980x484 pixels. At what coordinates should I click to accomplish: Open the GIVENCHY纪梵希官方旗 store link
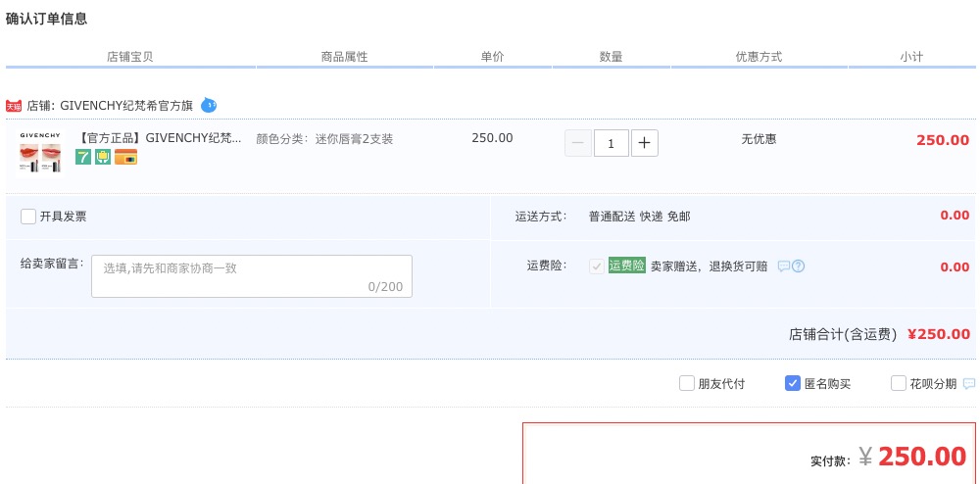(126, 106)
